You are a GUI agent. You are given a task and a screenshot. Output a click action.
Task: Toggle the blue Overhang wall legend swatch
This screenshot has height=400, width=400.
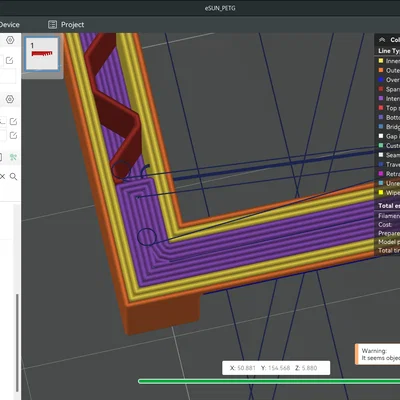pos(381,80)
